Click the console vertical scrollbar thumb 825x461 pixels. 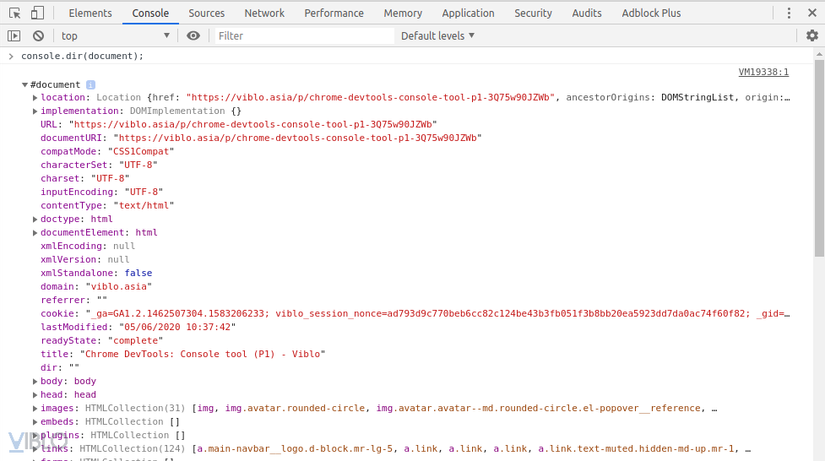819,158
